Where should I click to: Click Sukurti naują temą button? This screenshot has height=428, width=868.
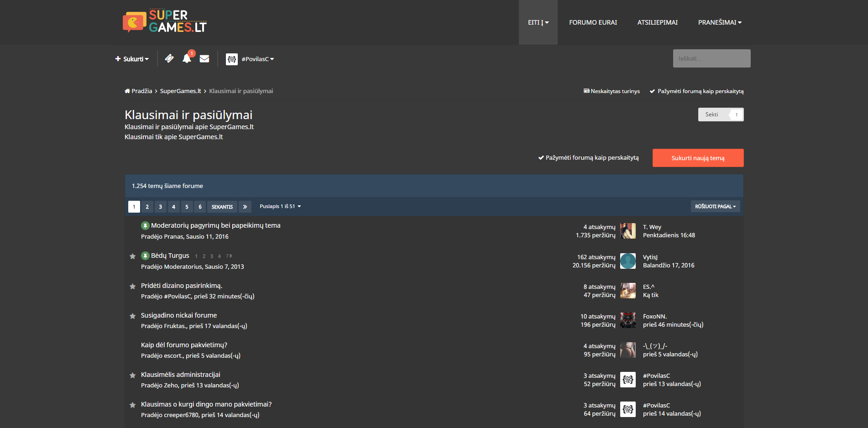click(698, 158)
